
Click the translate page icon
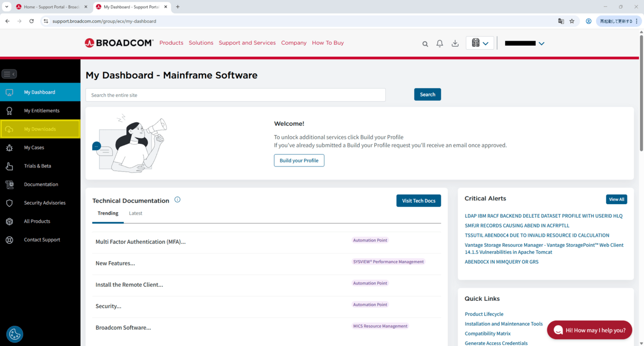click(x=561, y=21)
